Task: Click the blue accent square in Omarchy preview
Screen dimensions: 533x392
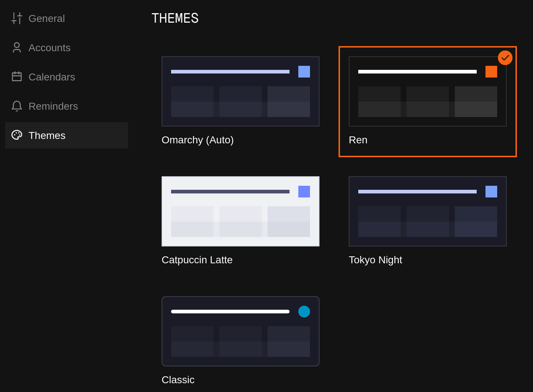Action: click(304, 72)
